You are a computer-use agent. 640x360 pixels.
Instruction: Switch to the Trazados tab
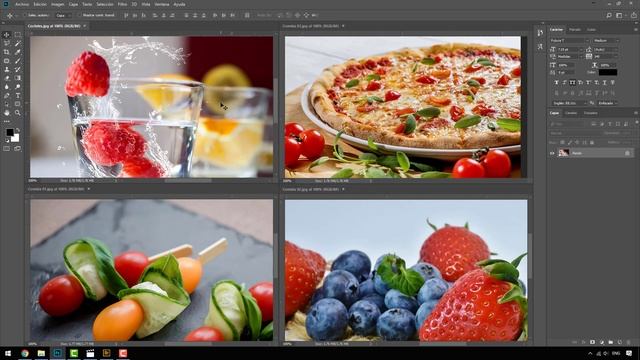tap(591, 113)
